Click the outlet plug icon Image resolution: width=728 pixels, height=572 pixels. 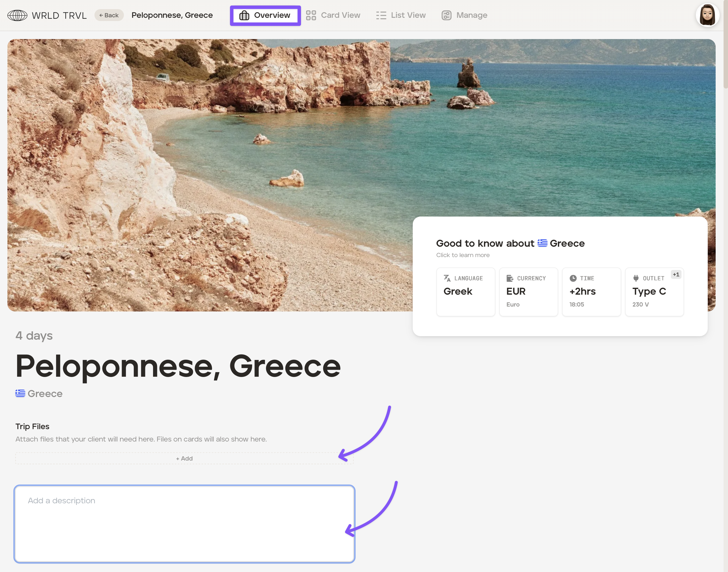tap(636, 278)
